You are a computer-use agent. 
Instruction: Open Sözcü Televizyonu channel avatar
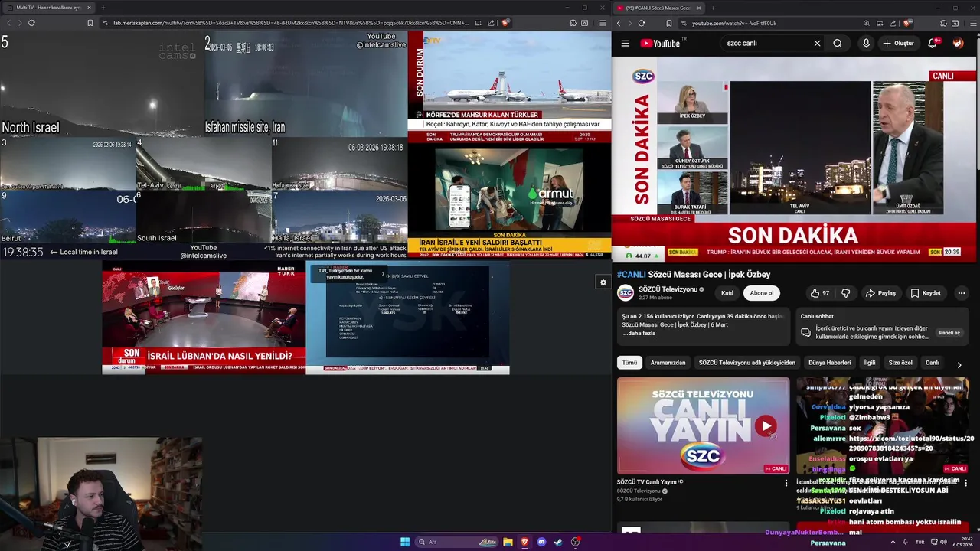(626, 293)
